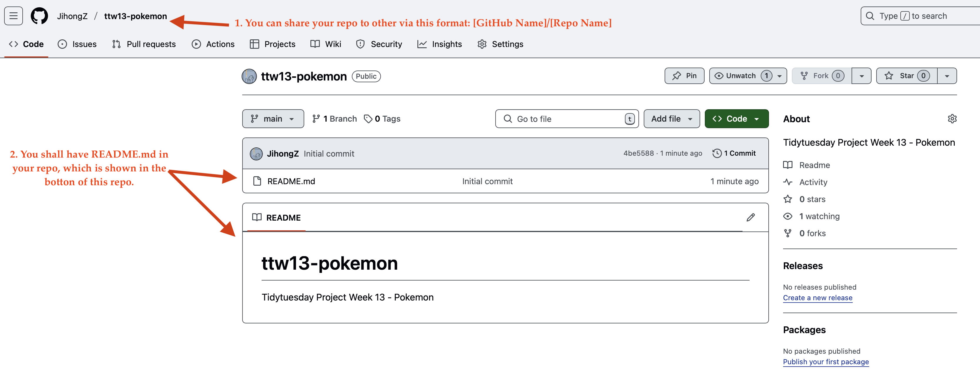980x376 pixels.
Task: Open the README.md file
Action: [291, 181]
